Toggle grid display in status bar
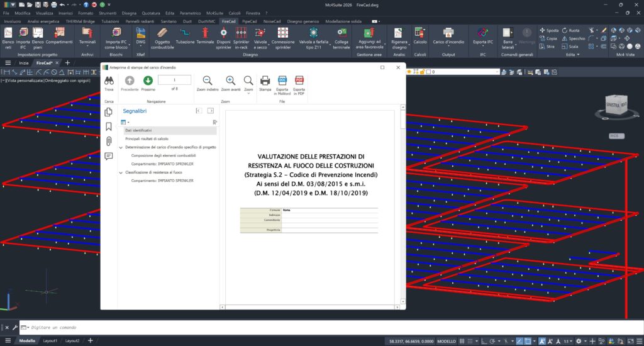 click(x=462, y=341)
